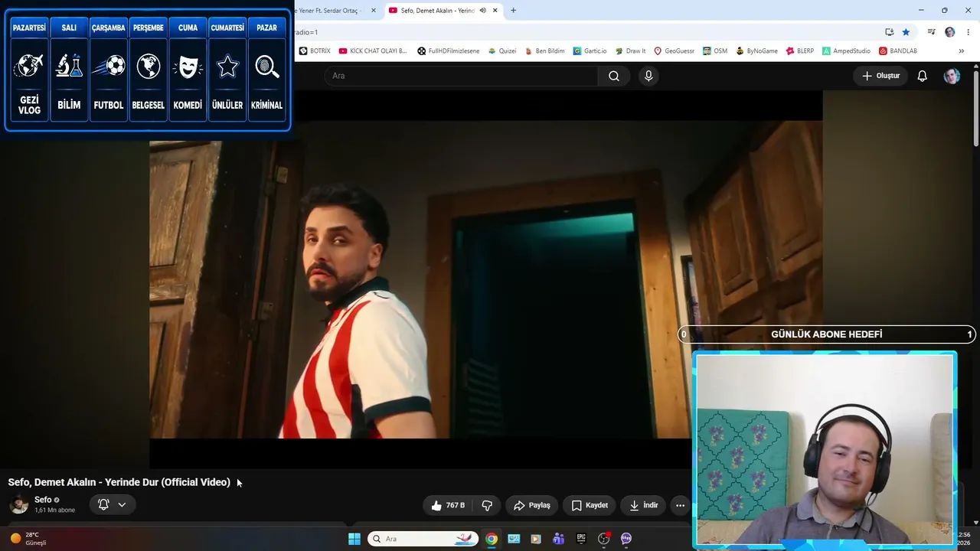Start voice search with the microphone icon
The height and width of the screenshot is (551, 980).
tap(648, 76)
